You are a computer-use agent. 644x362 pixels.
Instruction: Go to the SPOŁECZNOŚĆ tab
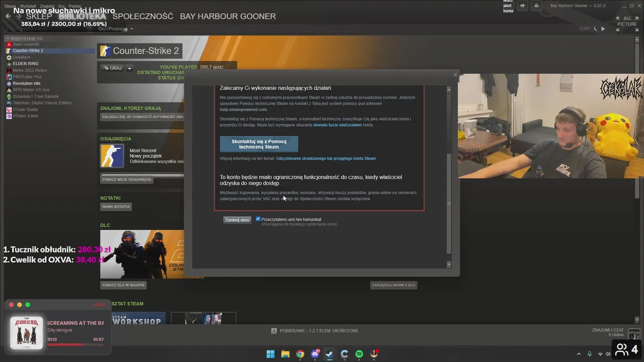point(143,17)
